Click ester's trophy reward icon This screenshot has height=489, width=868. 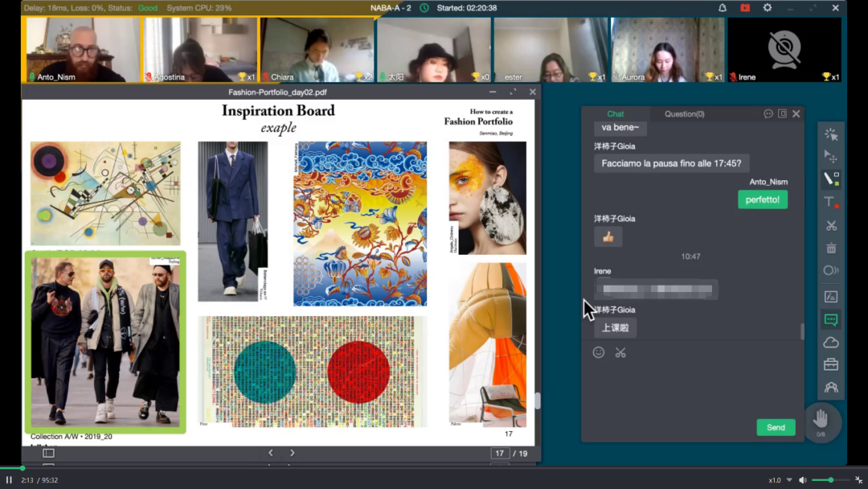click(x=593, y=77)
